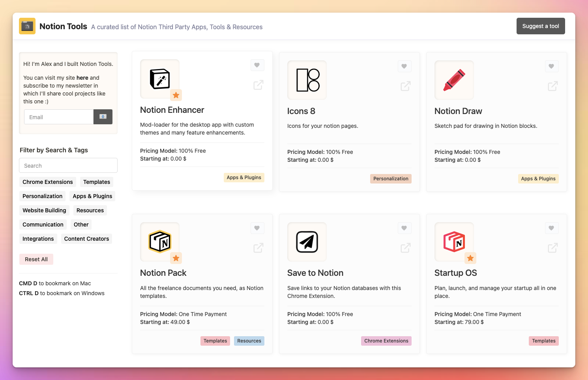This screenshot has height=380, width=588.
Task: Click the Icons 8 logo
Action: tap(307, 80)
